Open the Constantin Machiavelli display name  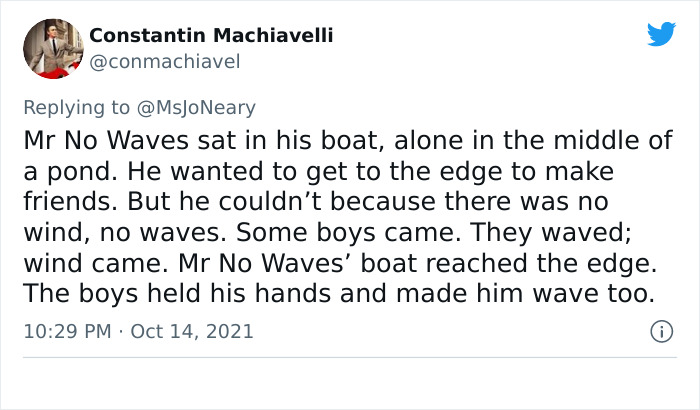click(x=211, y=36)
